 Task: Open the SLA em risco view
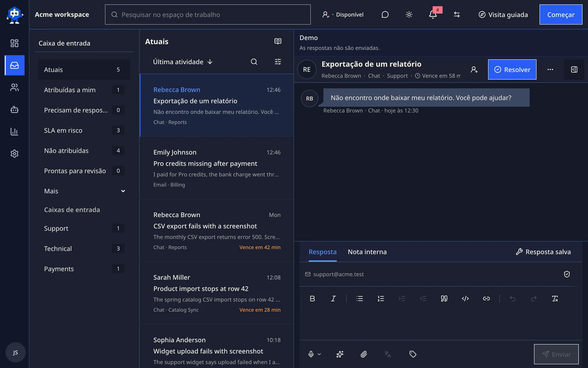pyautogui.click(x=84, y=130)
